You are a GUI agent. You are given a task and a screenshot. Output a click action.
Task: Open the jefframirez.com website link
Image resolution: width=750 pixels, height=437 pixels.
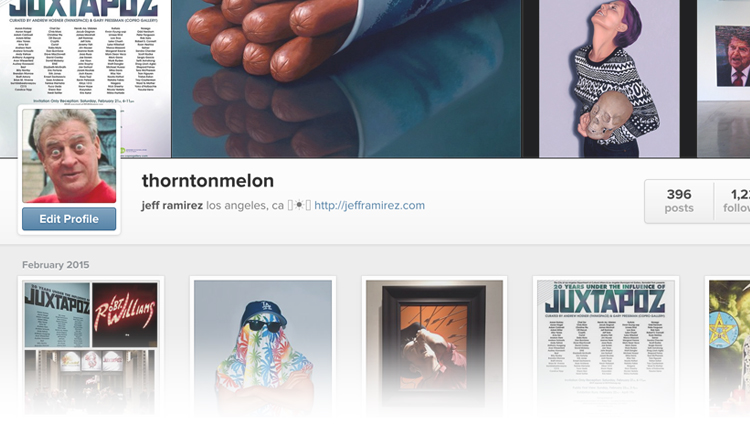tap(369, 205)
